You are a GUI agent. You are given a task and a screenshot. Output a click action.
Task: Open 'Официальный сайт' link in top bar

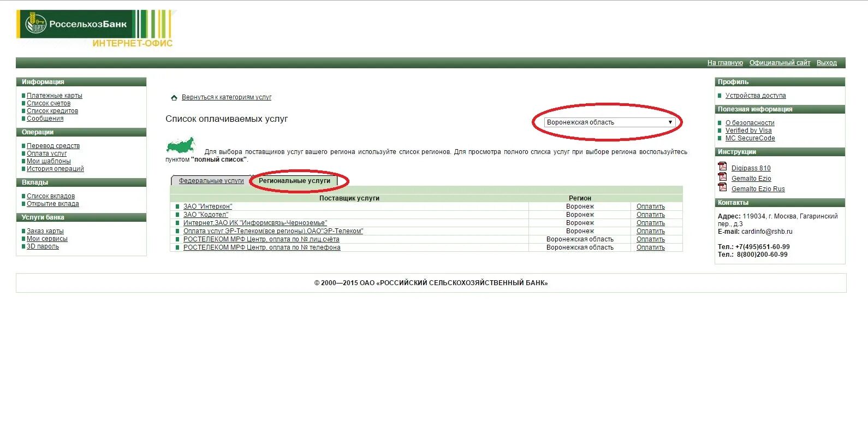click(780, 63)
